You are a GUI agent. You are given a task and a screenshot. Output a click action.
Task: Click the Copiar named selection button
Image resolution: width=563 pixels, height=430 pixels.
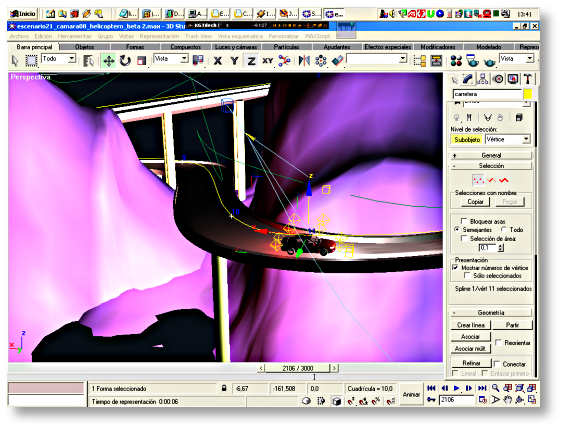click(x=475, y=202)
